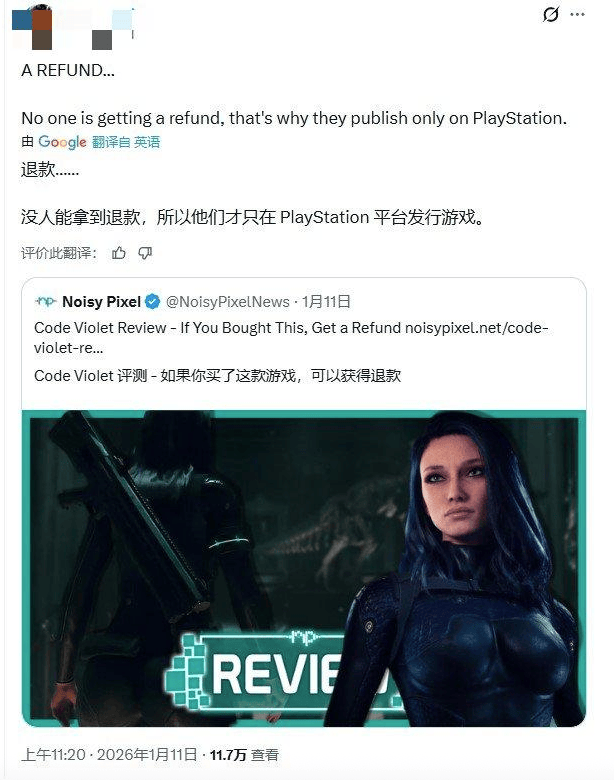Click the 翻译自 英语 translation link
Screen dimensions: 614x780
pos(126,142)
